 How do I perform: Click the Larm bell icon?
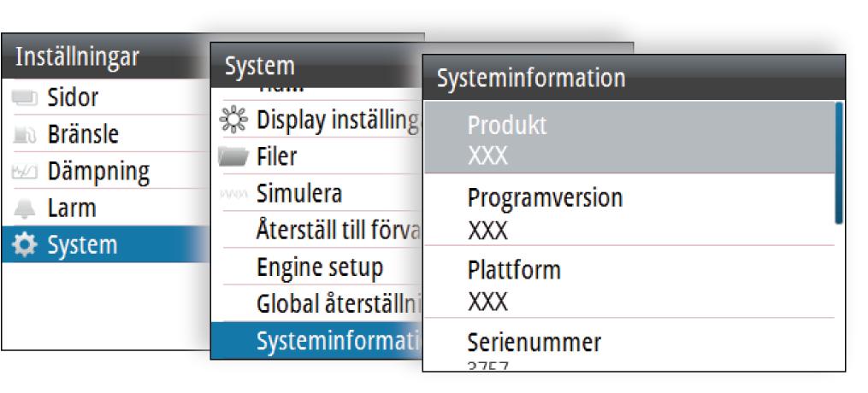(x=26, y=208)
